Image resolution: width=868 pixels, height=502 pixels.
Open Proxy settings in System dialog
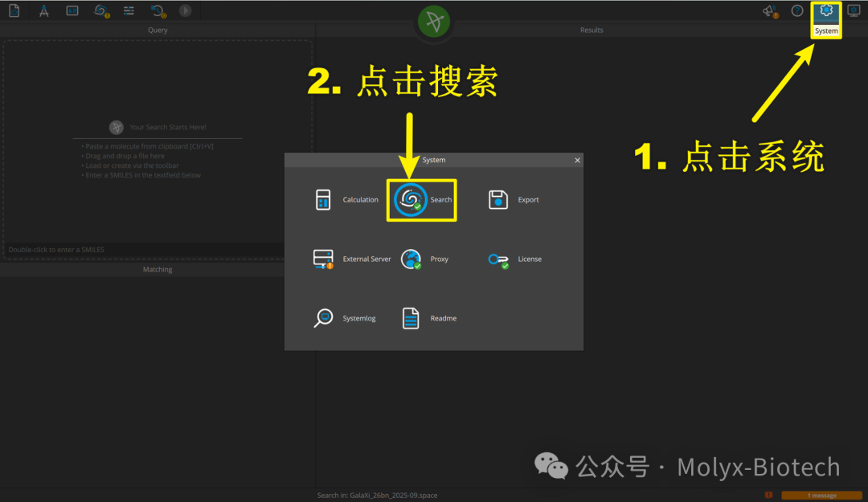click(425, 259)
